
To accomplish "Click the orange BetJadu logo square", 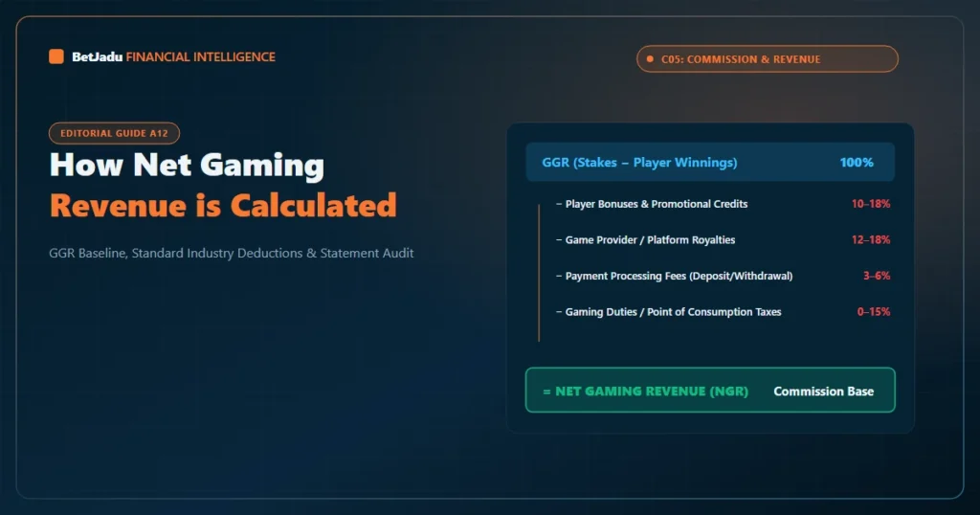I will 56,56.
